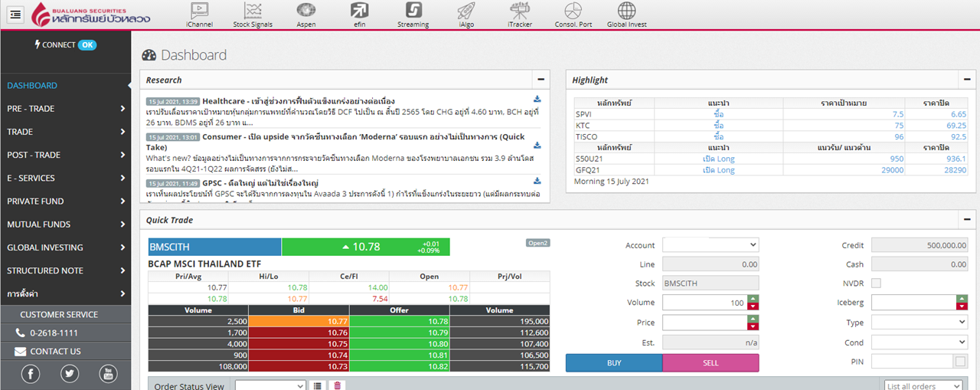Open the Account dropdown
This screenshot has width=980, height=390.
coord(710,244)
